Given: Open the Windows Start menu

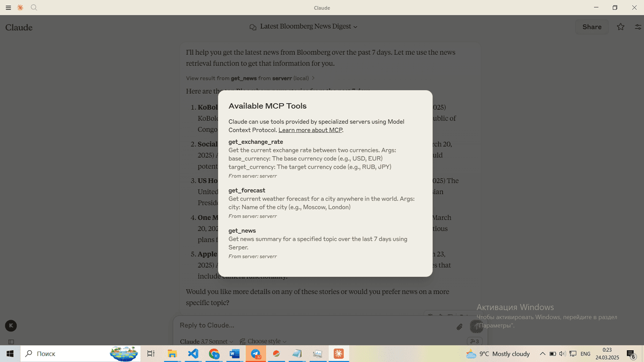Looking at the screenshot, I should tap(10, 354).
